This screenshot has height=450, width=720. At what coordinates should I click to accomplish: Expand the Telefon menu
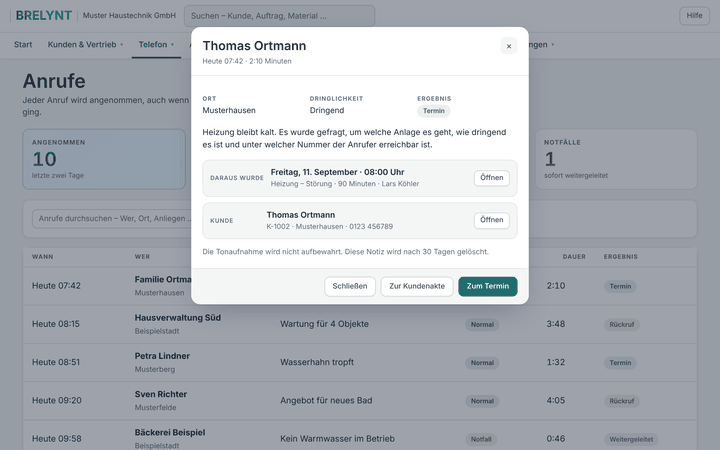click(156, 45)
